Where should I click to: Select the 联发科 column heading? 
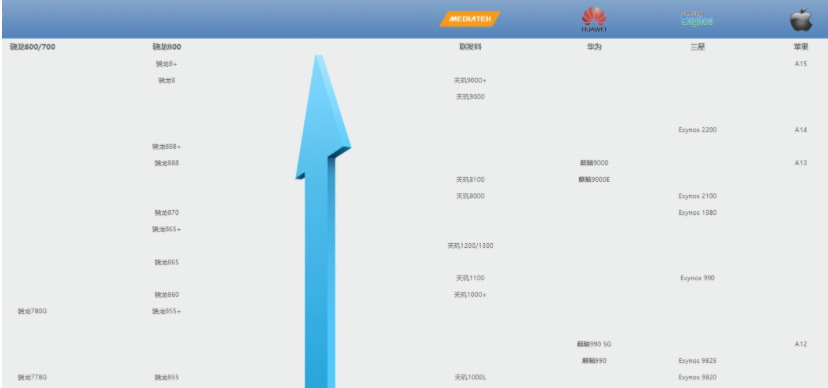coord(470,47)
